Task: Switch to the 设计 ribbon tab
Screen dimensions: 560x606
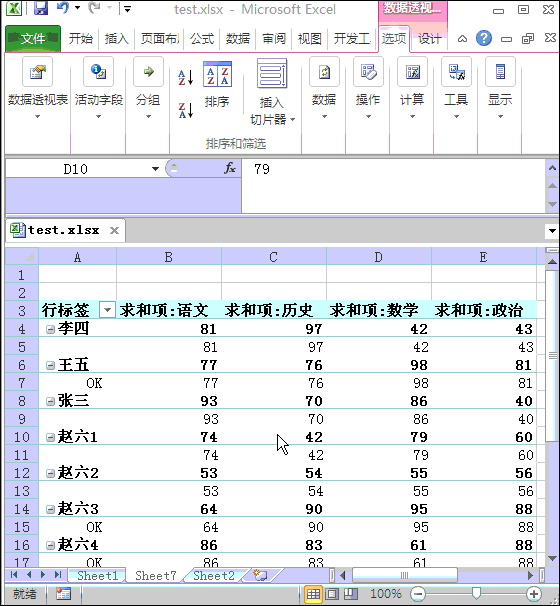Action: tap(429, 38)
